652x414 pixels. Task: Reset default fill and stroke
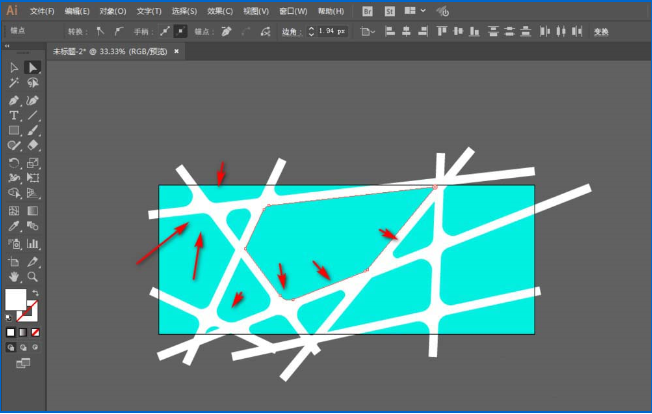tap(9, 318)
